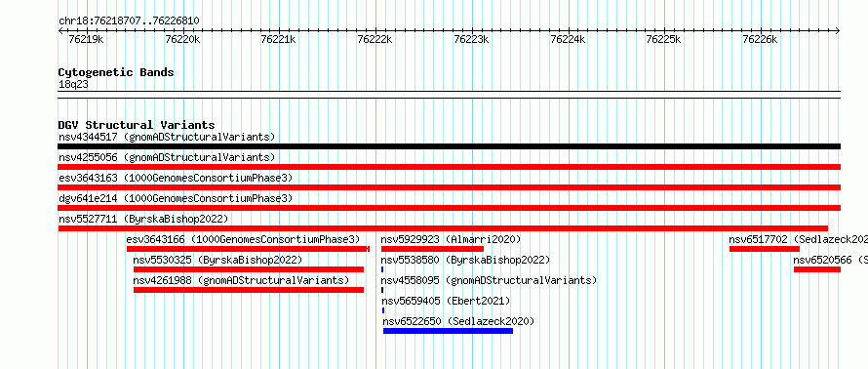868x369 pixels.
Task: Click the small blue nsv5538580 marker
Action: 382,269
